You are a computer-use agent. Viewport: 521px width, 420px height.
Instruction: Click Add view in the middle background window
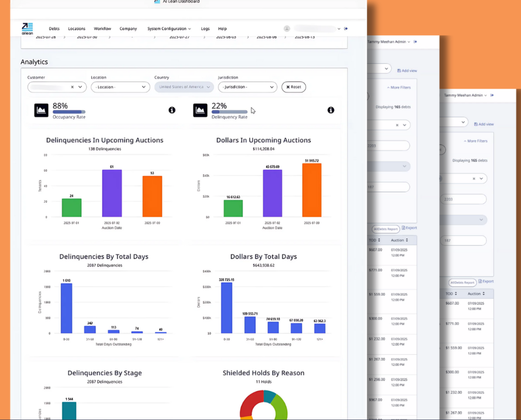pyautogui.click(x=407, y=71)
